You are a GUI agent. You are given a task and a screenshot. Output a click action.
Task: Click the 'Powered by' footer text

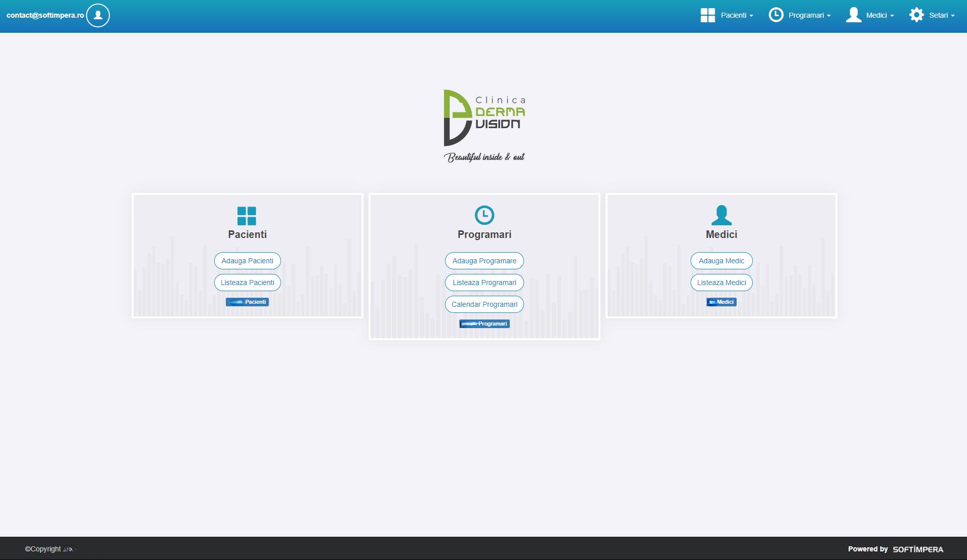click(x=868, y=549)
